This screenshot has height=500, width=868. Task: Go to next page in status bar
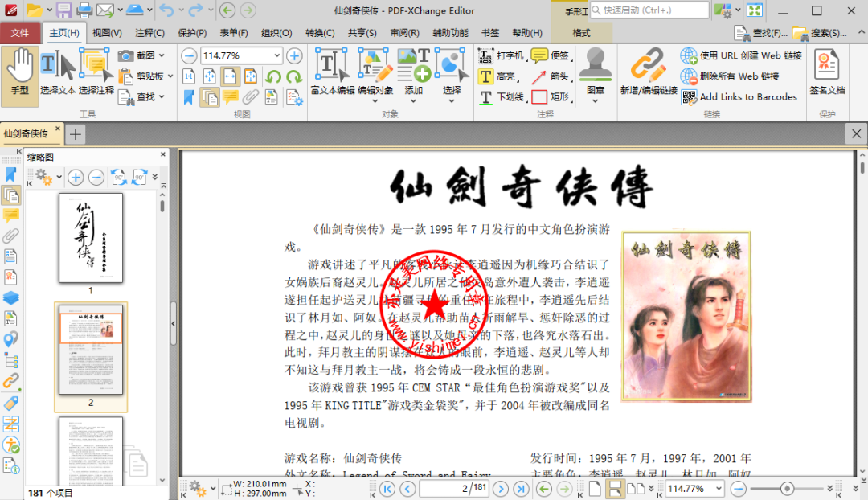502,489
